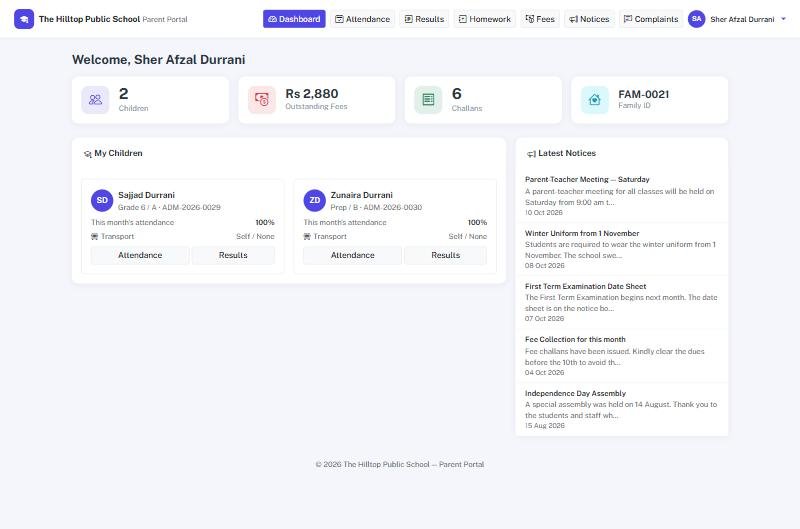Click the 'Rs 2,880' outstanding fees value
This screenshot has width=800, height=529.
312,94
